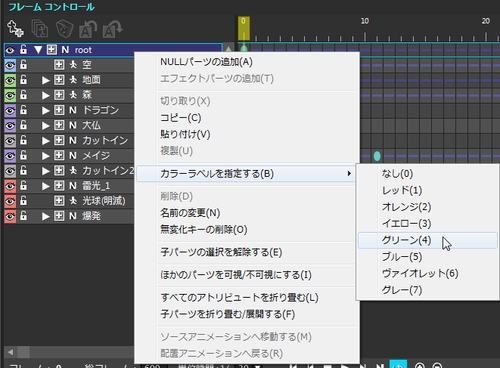
Task: Toggle visibility of the ドラゴン part
Action: [x=10, y=110]
